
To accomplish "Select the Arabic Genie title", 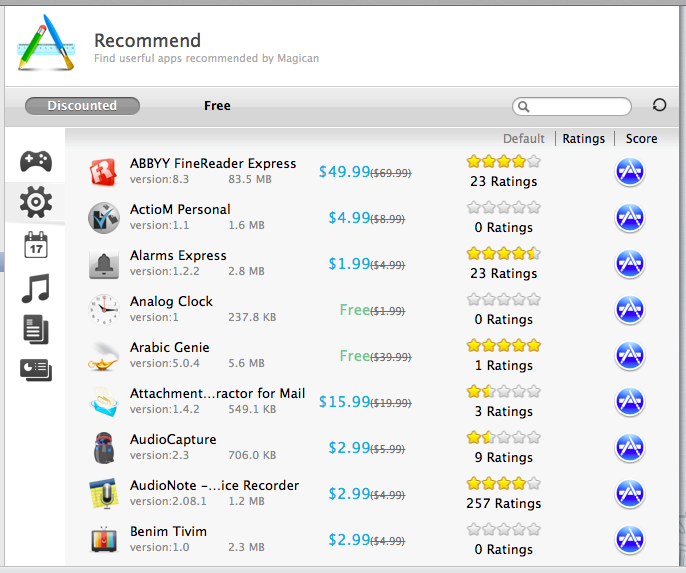I will click(x=170, y=347).
